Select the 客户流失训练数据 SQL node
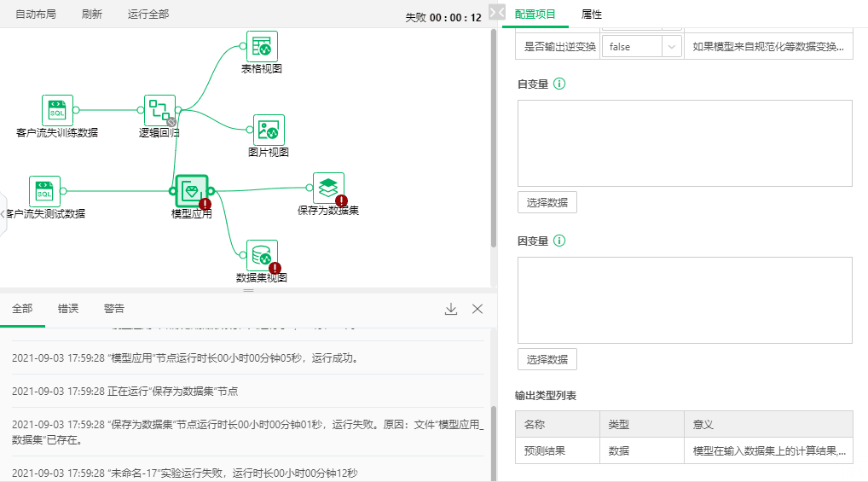Image resolution: width=868 pixels, height=482 pixels. (57, 110)
